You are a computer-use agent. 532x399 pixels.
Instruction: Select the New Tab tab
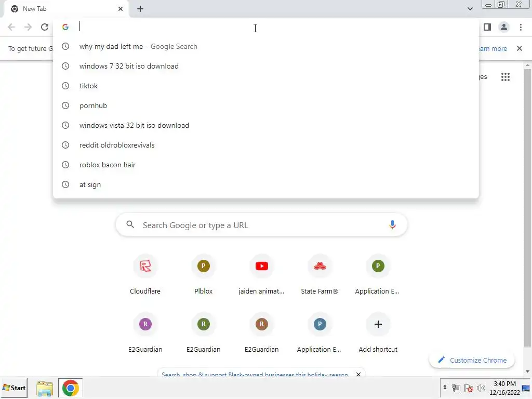[66, 9]
